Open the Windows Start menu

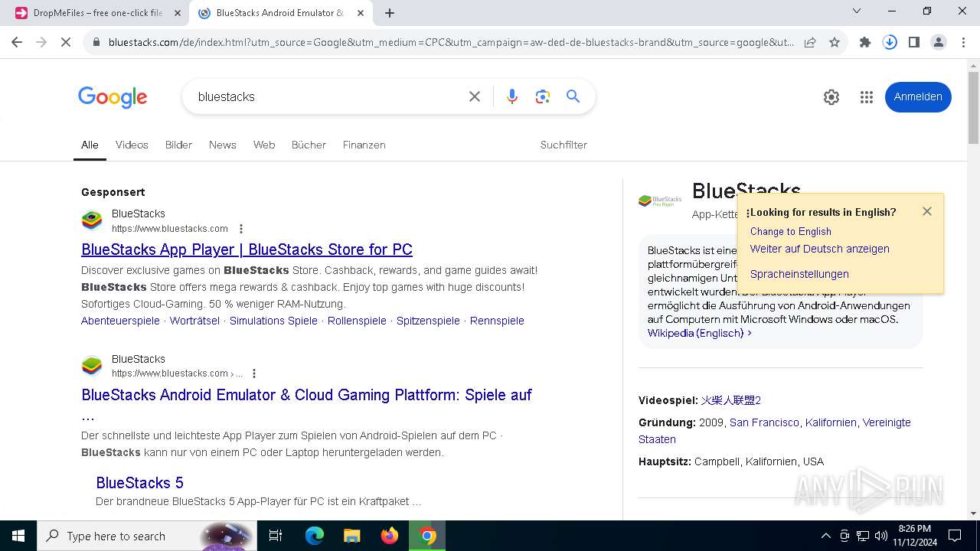click(18, 536)
